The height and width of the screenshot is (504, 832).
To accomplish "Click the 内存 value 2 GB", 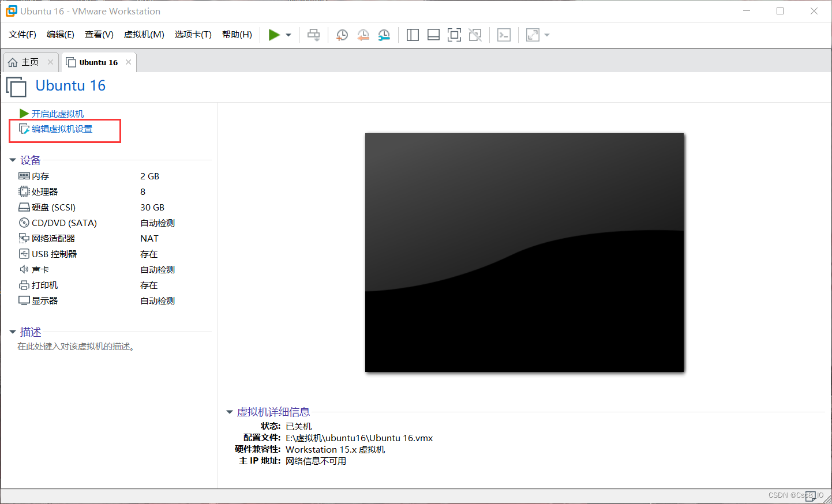I will tap(149, 176).
